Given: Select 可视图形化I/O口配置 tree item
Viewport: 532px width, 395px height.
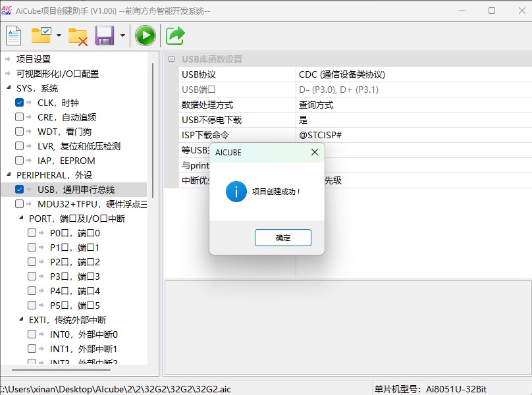Looking at the screenshot, I should tap(58, 74).
